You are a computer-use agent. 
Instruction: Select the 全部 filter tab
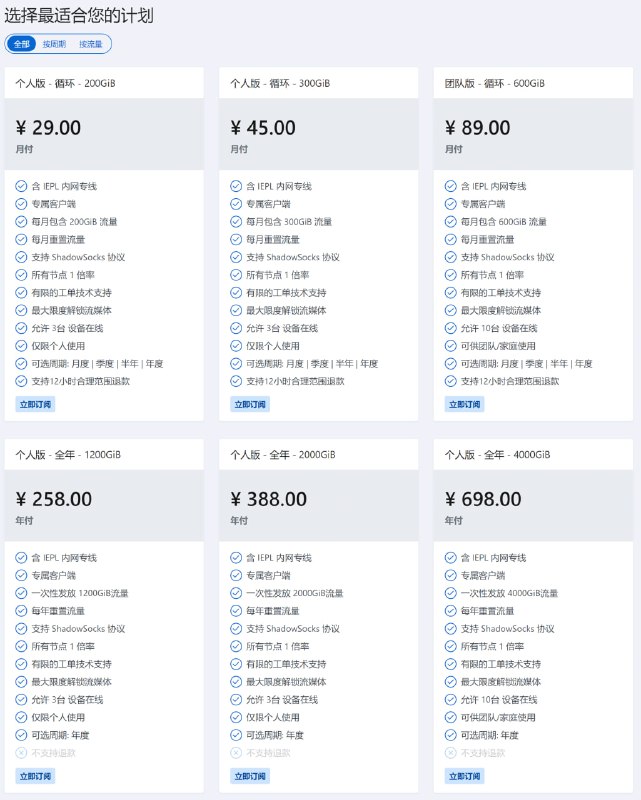[21, 44]
